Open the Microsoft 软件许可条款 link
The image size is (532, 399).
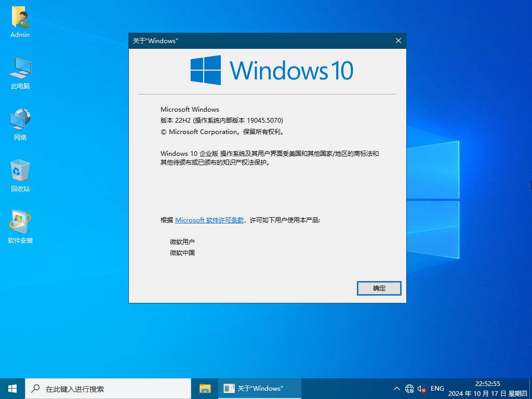[209, 220]
